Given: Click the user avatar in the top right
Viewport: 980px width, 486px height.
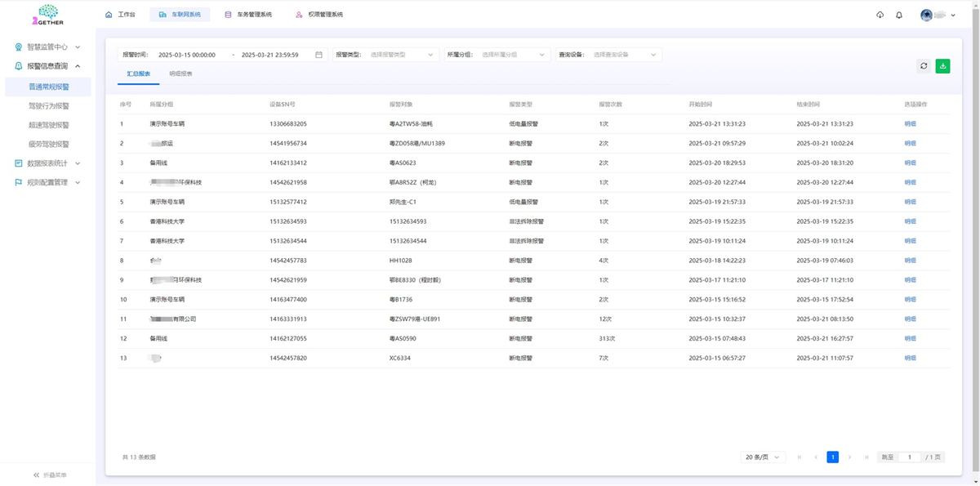Looking at the screenshot, I should (x=926, y=15).
